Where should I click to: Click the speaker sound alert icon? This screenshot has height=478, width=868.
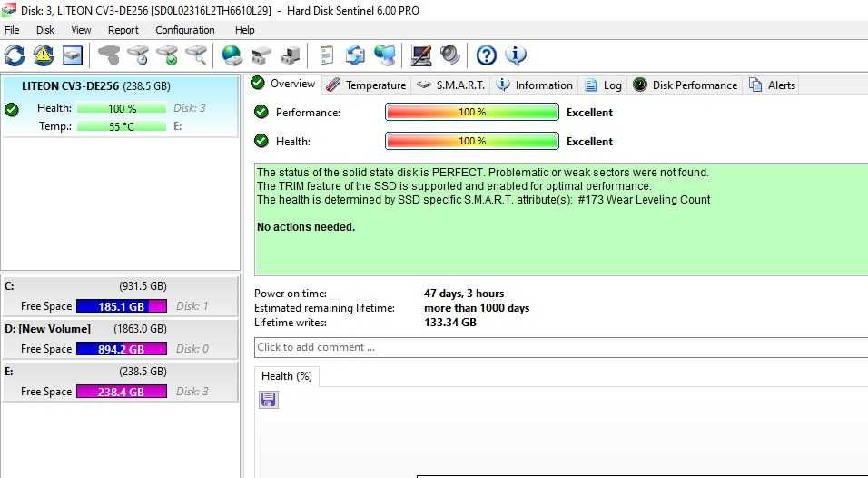click(x=450, y=55)
